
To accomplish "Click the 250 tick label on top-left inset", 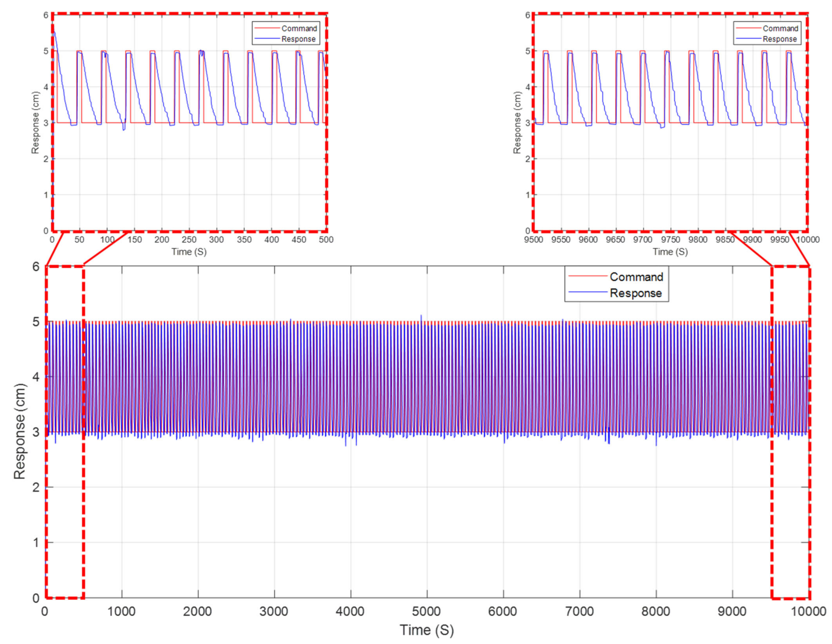I will click(189, 240).
